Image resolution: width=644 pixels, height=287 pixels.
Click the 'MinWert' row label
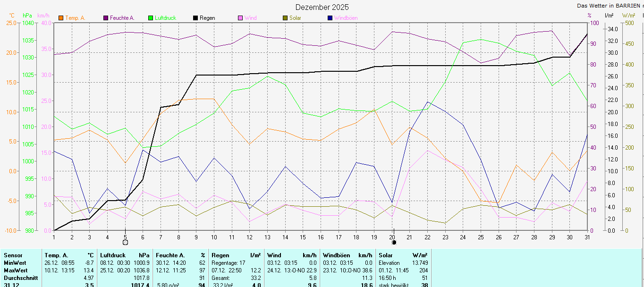[15, 263]
